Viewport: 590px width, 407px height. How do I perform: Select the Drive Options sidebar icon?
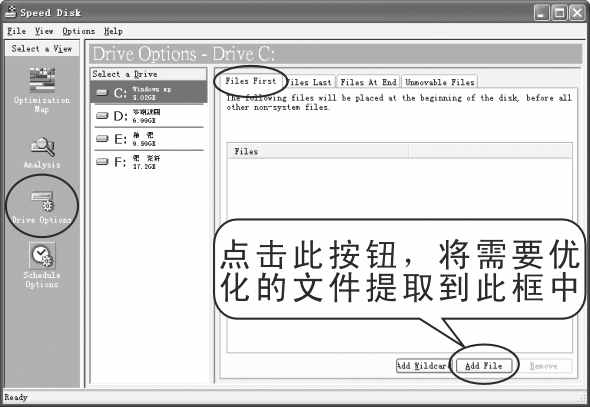coord(42,201)
